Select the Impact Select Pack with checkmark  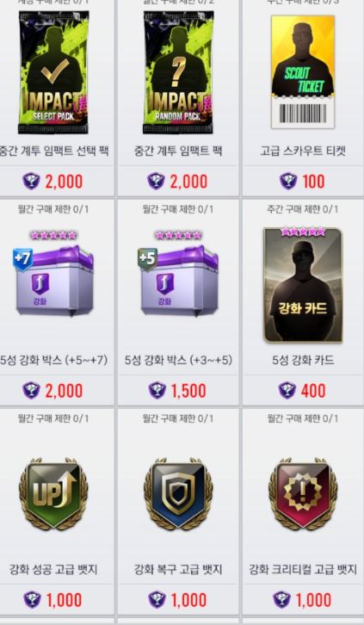pos(53,72)
